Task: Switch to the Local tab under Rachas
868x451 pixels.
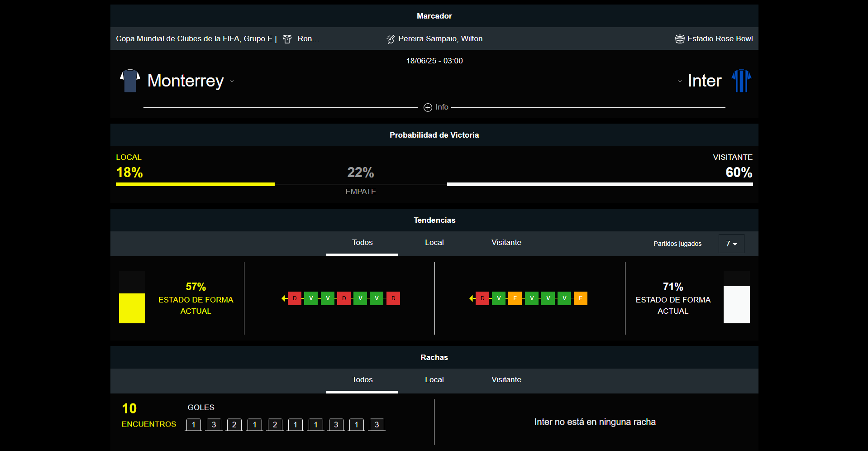Action: coord(434,380)
